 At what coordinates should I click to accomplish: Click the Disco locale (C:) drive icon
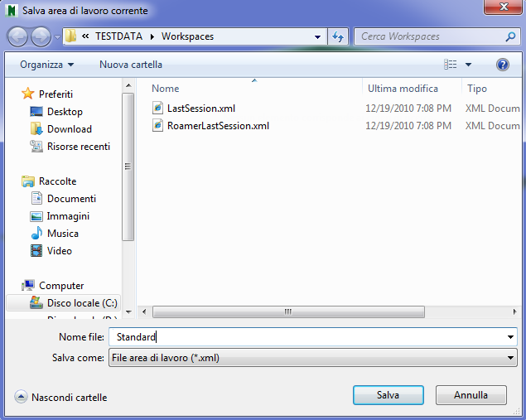tap(36, 302)
